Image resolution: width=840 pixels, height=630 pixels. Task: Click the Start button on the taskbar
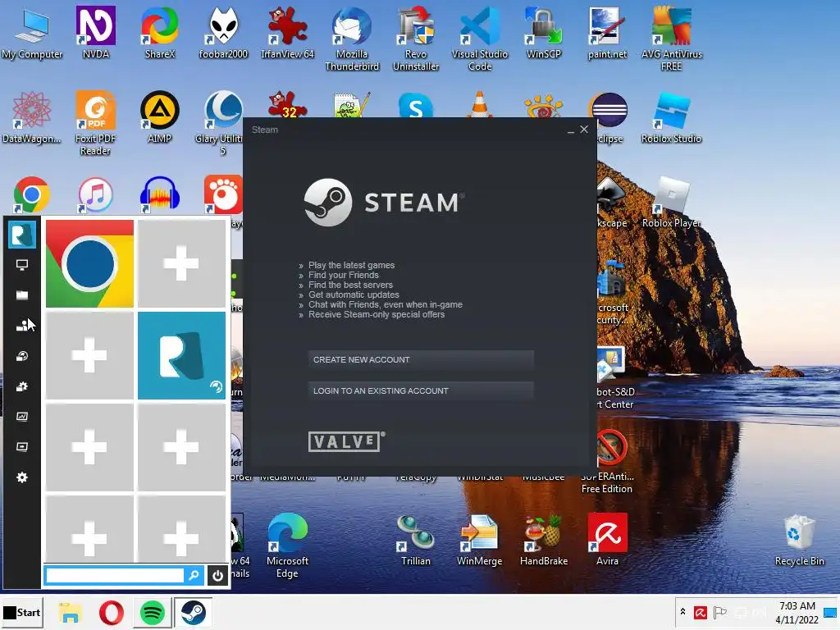coord(22,612)
